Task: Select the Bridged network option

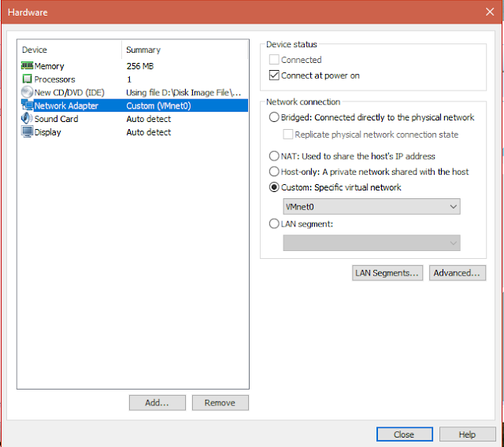Action: point(274,117)
